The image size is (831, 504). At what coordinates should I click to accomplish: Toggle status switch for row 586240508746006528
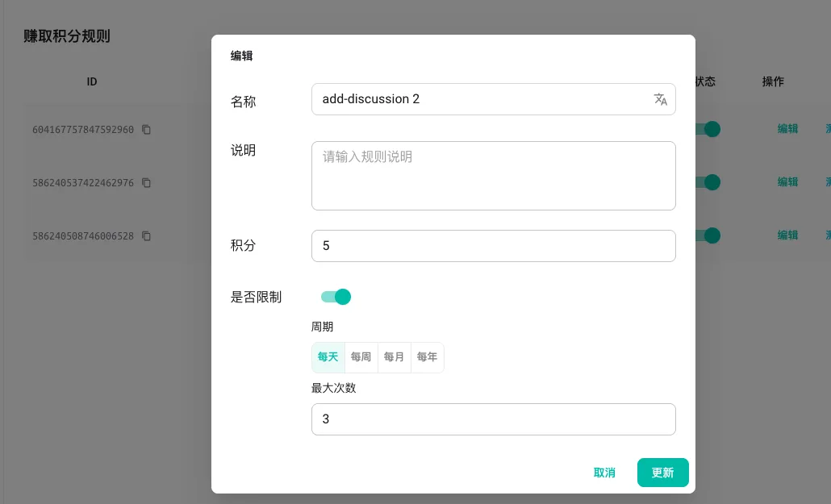tap(708, 235)
